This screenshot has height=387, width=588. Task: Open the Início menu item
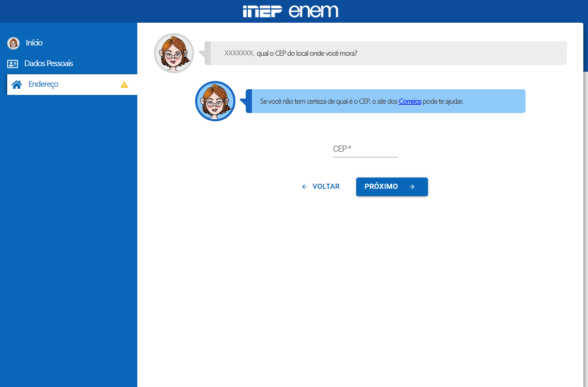pos(35,43)
